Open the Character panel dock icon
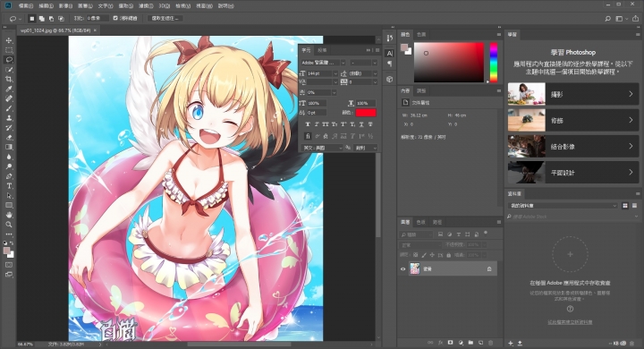This screenshot has width=644, height=349. tap(390, 53)
